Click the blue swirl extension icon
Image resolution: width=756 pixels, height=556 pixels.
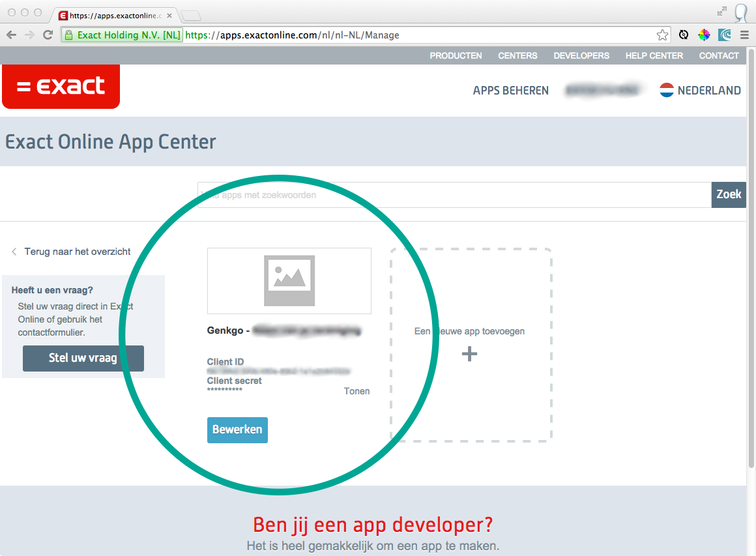pyautogui.click(x=725, y=35)
